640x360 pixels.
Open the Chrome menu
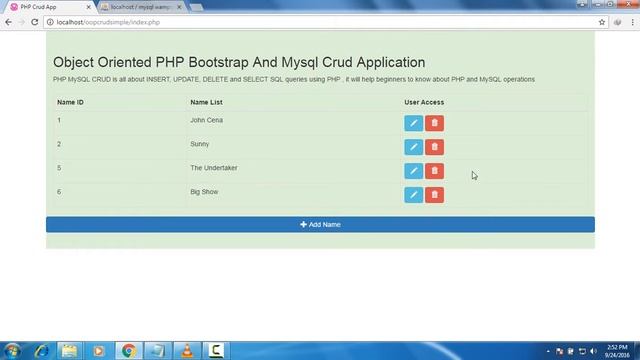pyautogui.click(x=633, y=22)
